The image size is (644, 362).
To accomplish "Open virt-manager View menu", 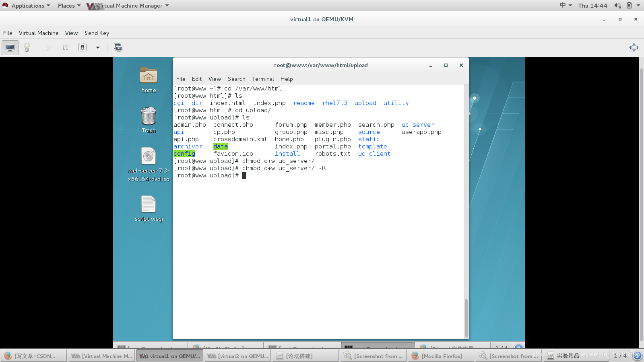I will coord(71,33).
